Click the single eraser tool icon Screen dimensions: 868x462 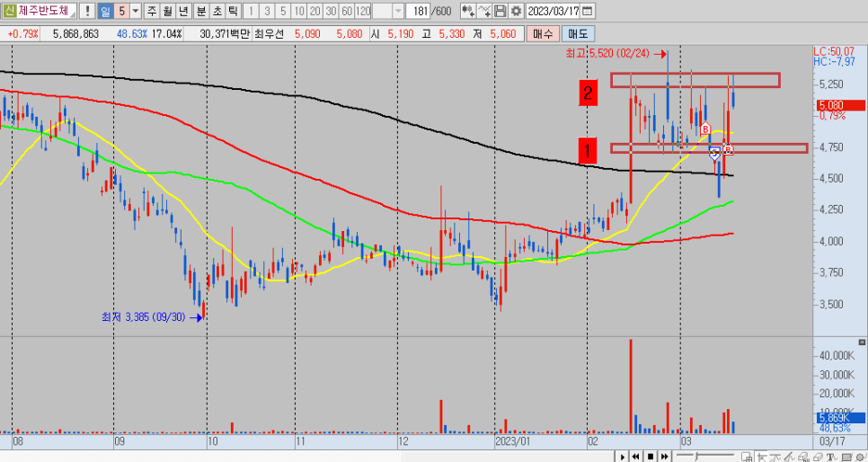(x=819, y=457)
